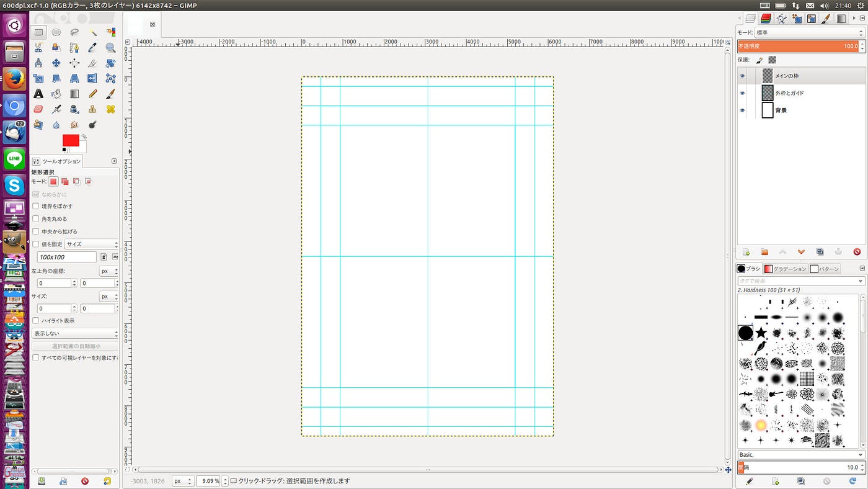Open the モード 標準 dropdown

[x=810, y=32]
